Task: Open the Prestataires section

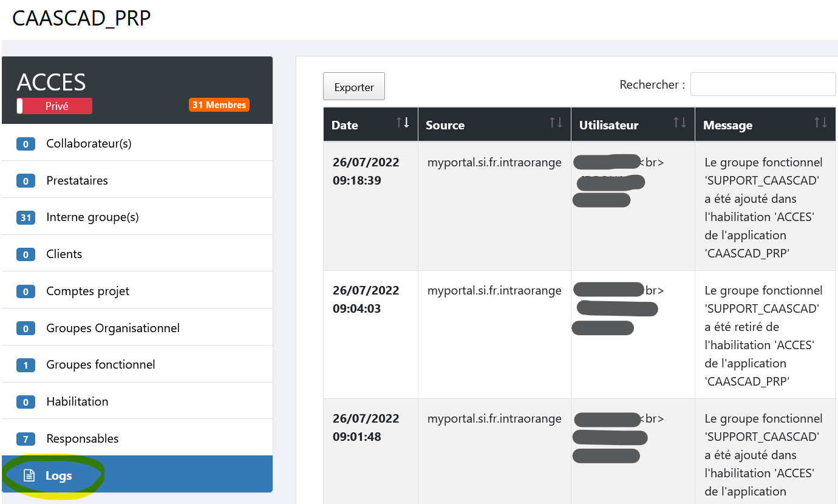Action: click(x=137, y=180)
